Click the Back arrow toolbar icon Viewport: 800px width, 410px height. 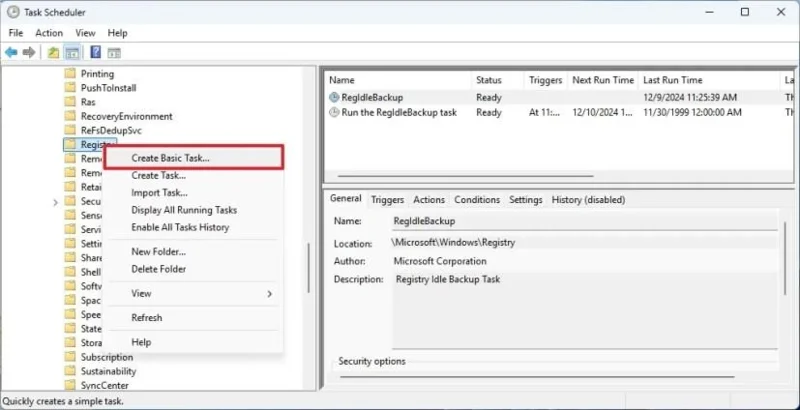click(x=11, y=52)
